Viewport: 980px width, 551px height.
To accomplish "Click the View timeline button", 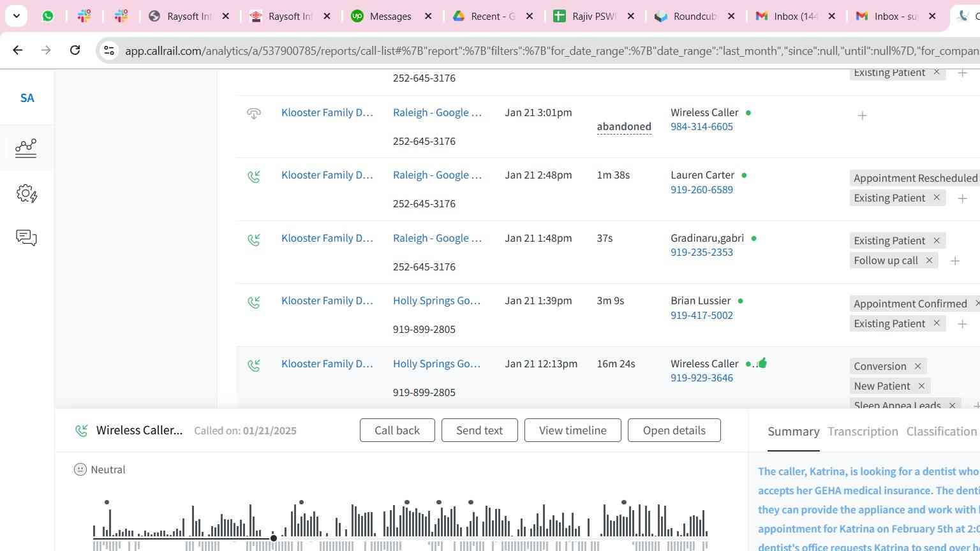I will click(572, 430).
